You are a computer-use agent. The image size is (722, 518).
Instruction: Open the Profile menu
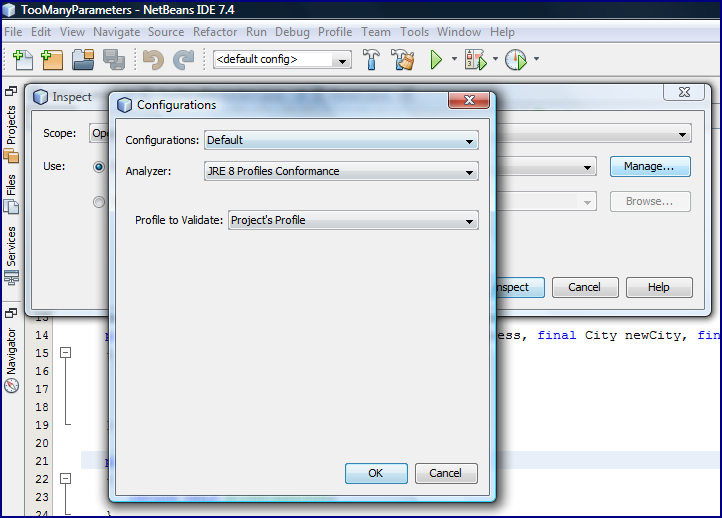click(x=335, y=32)
